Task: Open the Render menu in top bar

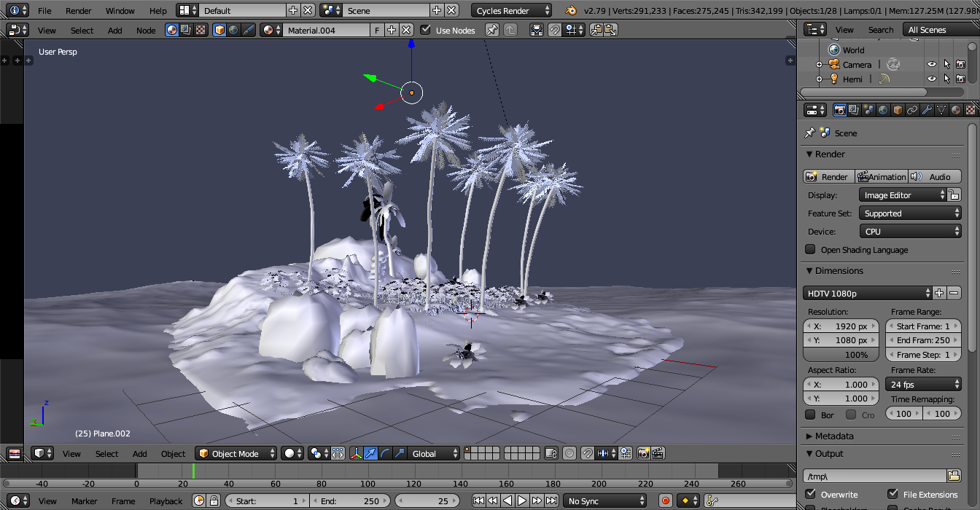Action: [79, 11]
